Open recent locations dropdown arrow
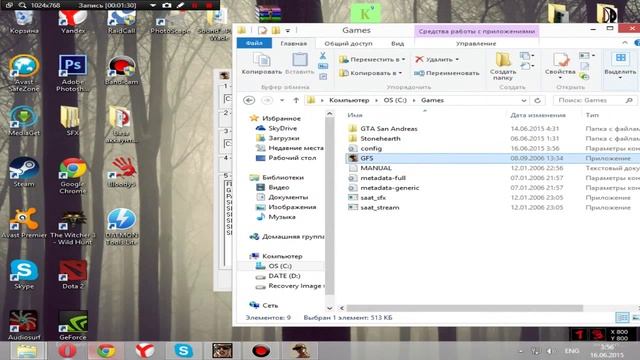Image resolution: width=640 pixels, height=360 pixels. [282, 100]
